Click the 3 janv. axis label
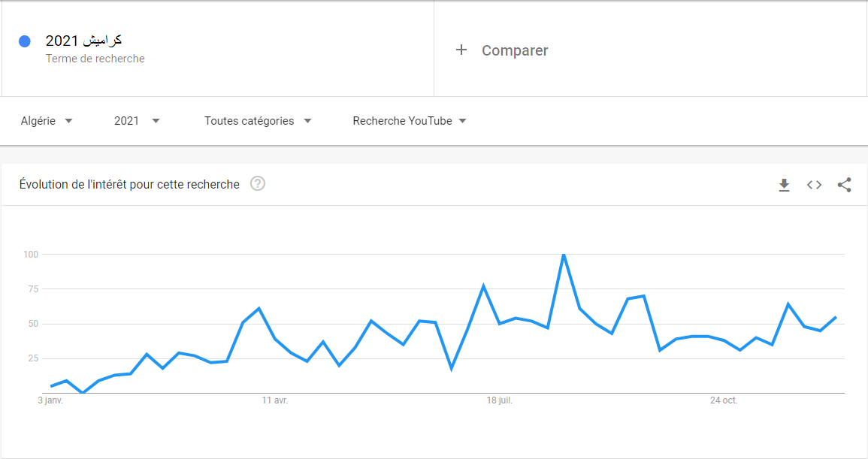The image size is (868, 459). [50, 400]
